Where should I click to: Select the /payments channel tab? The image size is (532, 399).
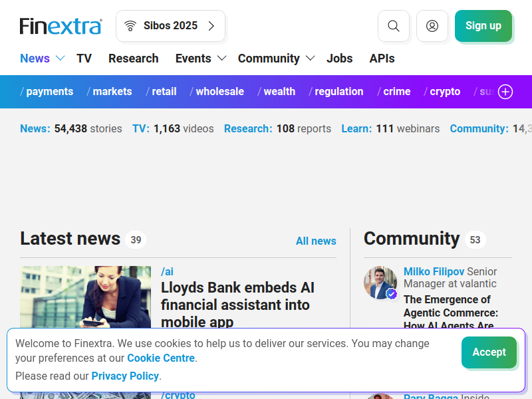tap(47, 92)
